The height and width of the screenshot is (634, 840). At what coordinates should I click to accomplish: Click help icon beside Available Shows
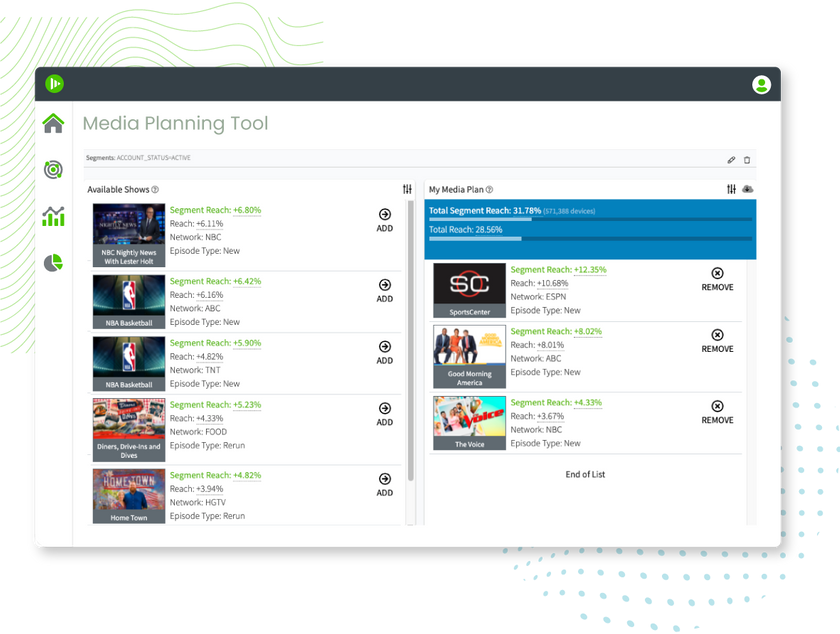pyautogui.click(x=155, y=190)
